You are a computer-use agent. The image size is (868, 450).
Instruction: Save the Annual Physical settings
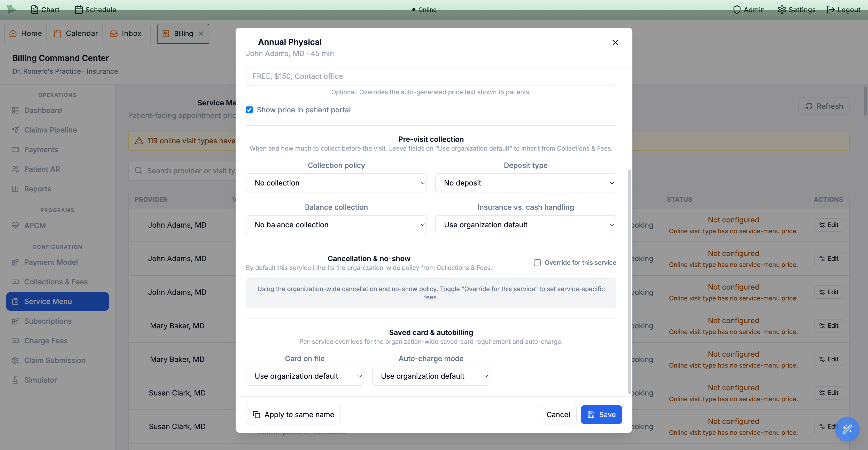point(601,414)
